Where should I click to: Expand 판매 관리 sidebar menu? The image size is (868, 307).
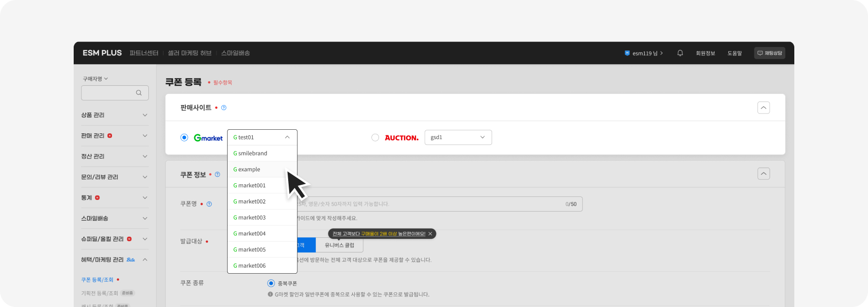pos(115,136)
